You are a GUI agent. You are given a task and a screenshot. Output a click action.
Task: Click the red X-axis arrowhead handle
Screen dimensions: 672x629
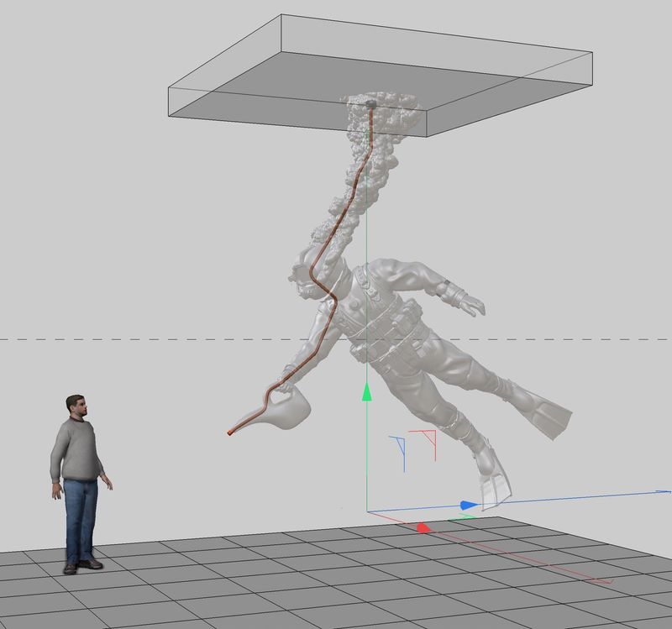(423, 527)
